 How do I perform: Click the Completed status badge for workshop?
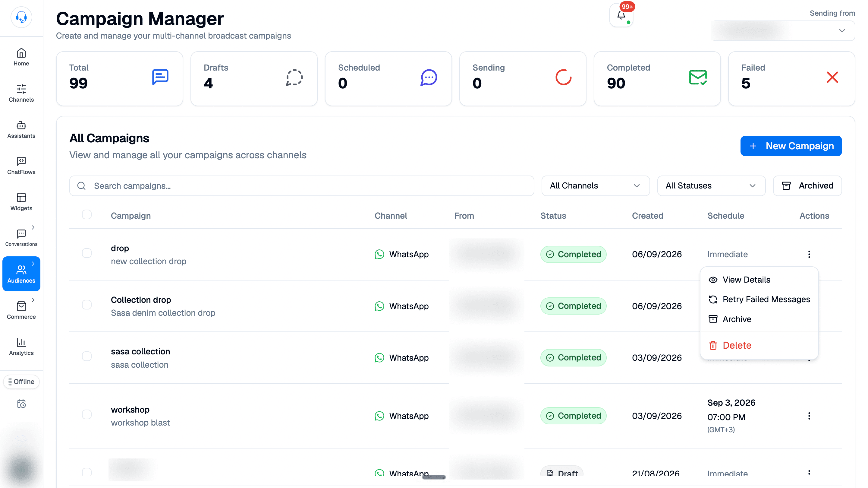click(x=573, y=416)
